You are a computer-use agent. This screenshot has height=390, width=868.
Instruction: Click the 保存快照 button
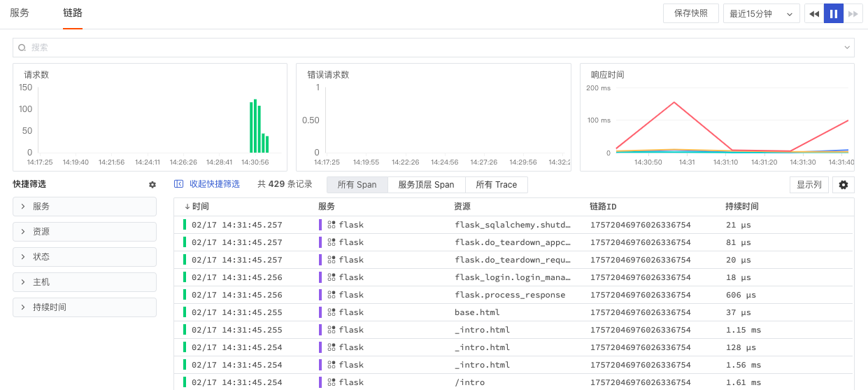click(690, 13)
